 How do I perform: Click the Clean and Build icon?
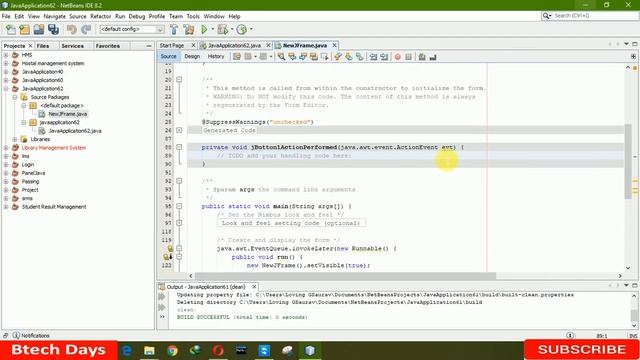189,29
